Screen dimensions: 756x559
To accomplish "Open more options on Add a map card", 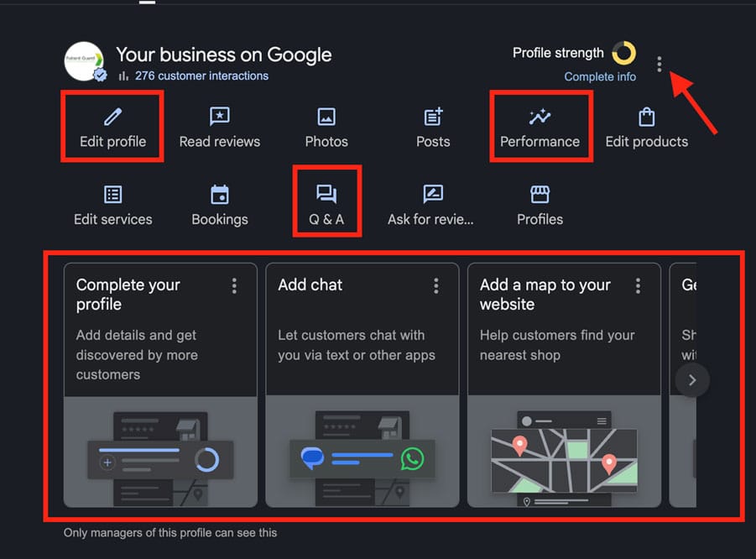I will (x=638, y=286).
